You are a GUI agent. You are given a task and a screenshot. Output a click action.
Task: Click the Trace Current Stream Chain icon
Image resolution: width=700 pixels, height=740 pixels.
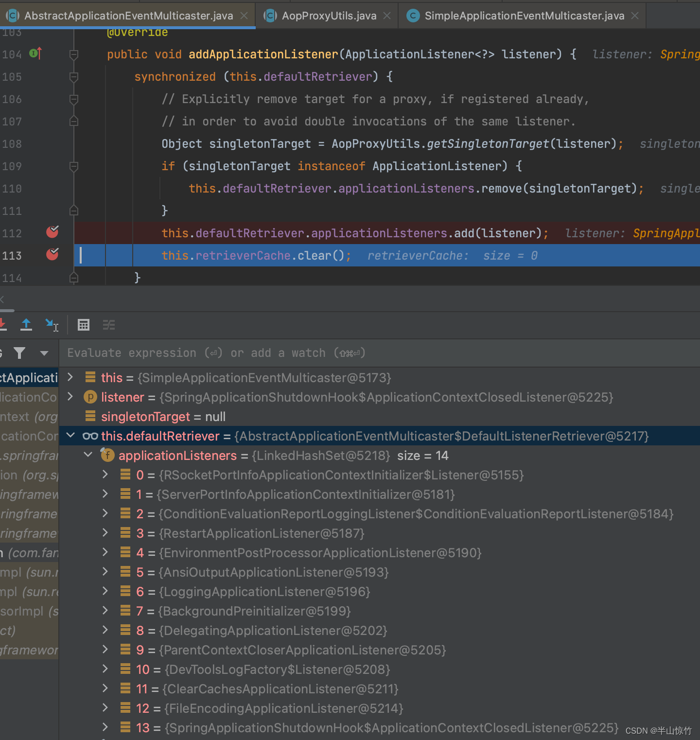coord(109,325)
